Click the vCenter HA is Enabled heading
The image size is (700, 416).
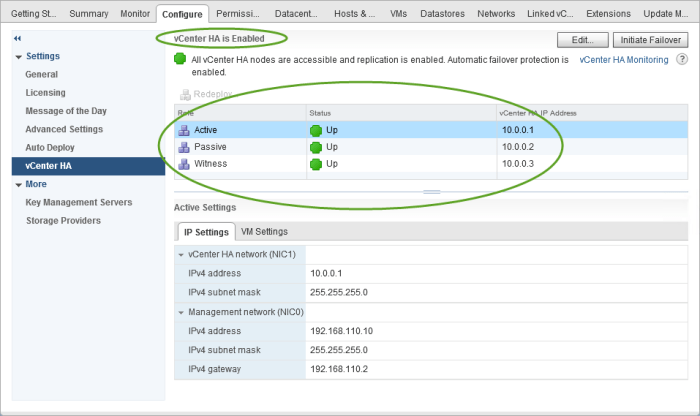pyautogui.click(x=219, y=39)
